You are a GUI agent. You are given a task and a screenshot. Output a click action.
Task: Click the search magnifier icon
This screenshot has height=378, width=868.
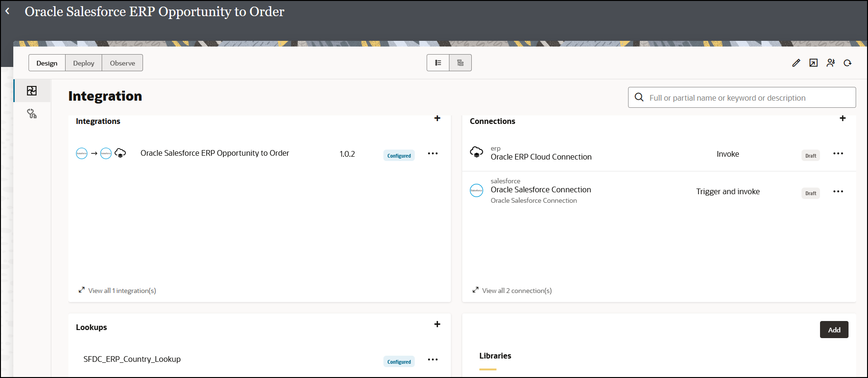tap(639, 97)
